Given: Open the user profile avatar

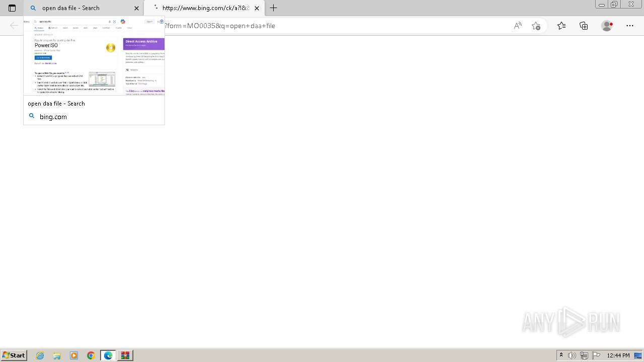Looking at the screenshot, I should point(607,26).
